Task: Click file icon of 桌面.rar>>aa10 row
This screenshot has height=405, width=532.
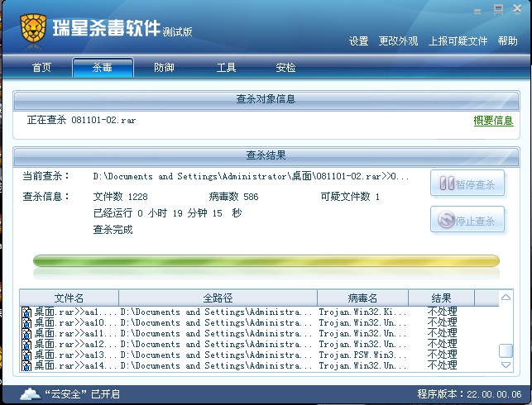Action: (x=26, y=322)
